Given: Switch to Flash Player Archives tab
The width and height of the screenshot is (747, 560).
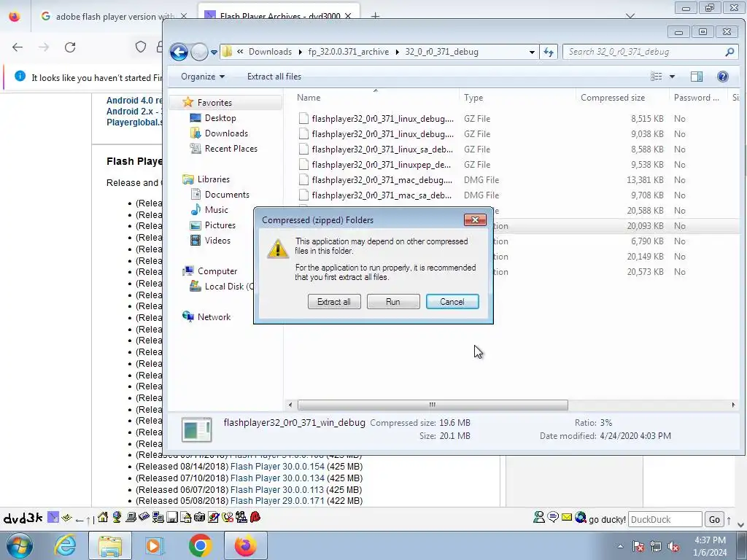Looking at the screenshot, I should [278, 16].
